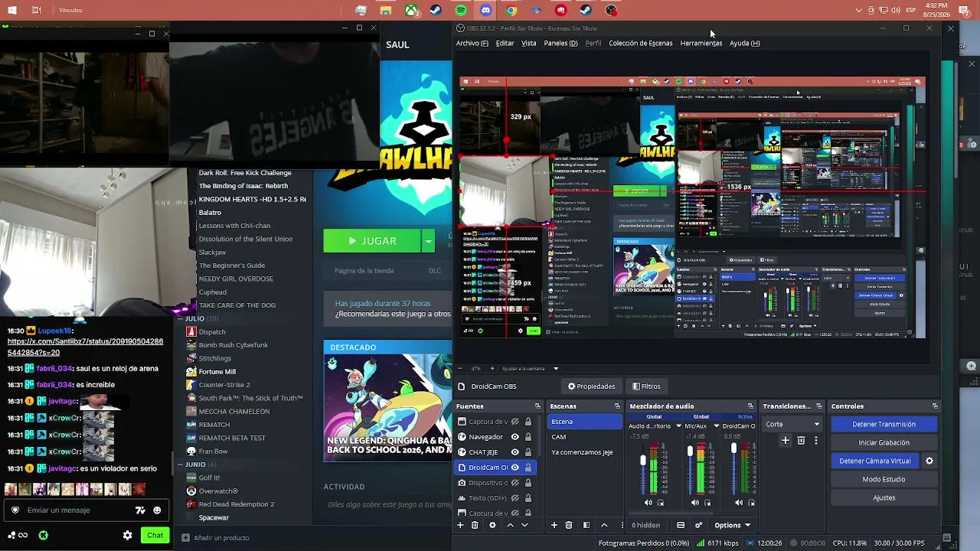The image size is (980, 551).
Task: Click Detener Cámara Virtual button
Action: (875, 461)
